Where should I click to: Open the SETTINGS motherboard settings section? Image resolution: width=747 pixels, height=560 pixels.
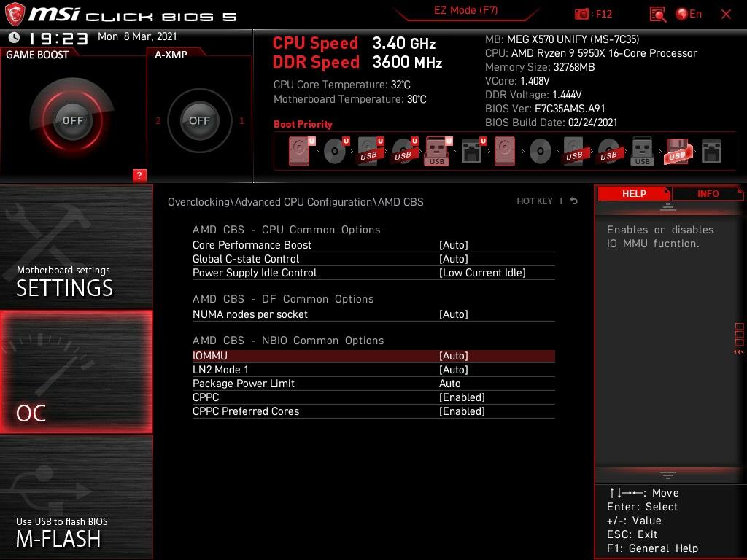[x=76, y=246]
